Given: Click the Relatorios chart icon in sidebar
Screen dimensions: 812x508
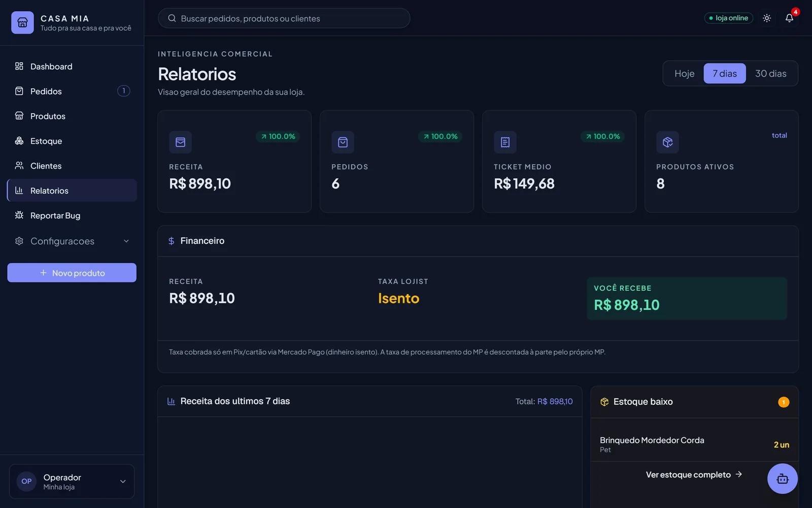Looking at the screenshot, I should [x=19, y=190].
